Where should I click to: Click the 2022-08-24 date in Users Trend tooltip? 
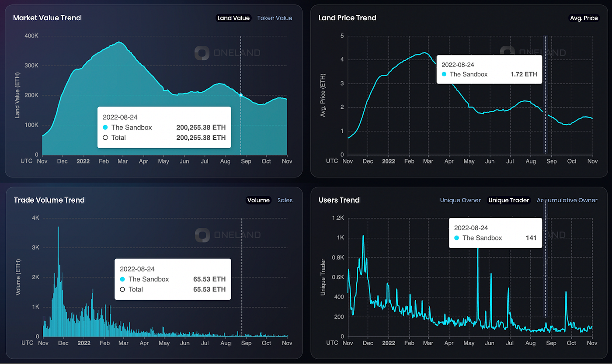tap(471, 228)
